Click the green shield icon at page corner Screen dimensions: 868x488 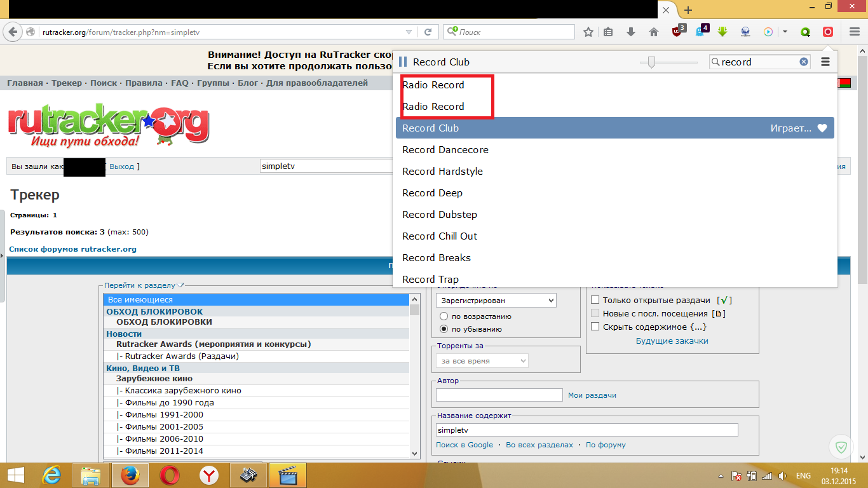(x=841, y=447)
